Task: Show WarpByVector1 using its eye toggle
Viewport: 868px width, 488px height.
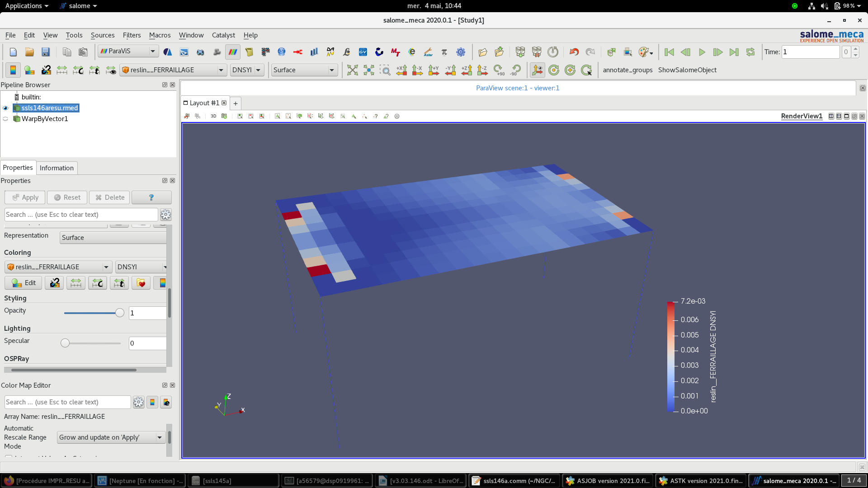Action: point(5,119)
